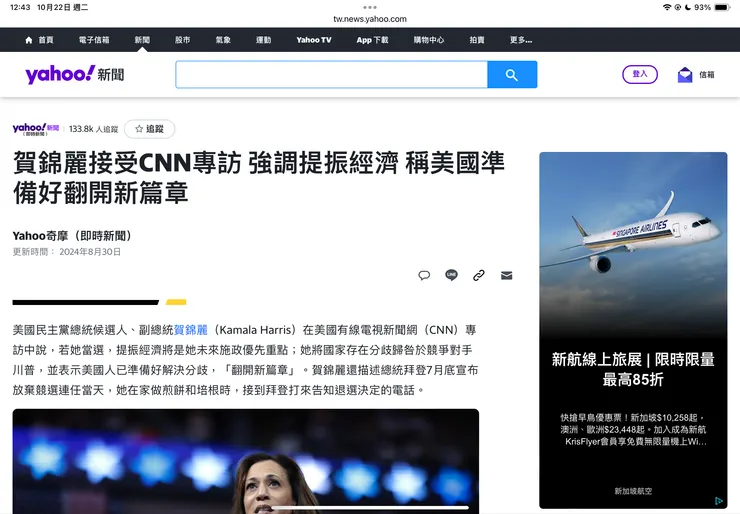
Task: Select the 新聞 navigation item
Action: pyautogui.click(x=142, y=40)
